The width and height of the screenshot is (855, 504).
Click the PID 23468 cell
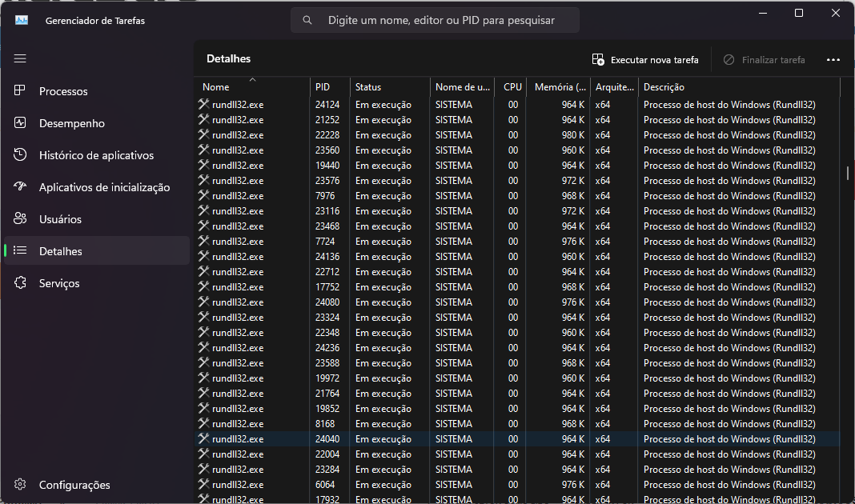[327, 226]
